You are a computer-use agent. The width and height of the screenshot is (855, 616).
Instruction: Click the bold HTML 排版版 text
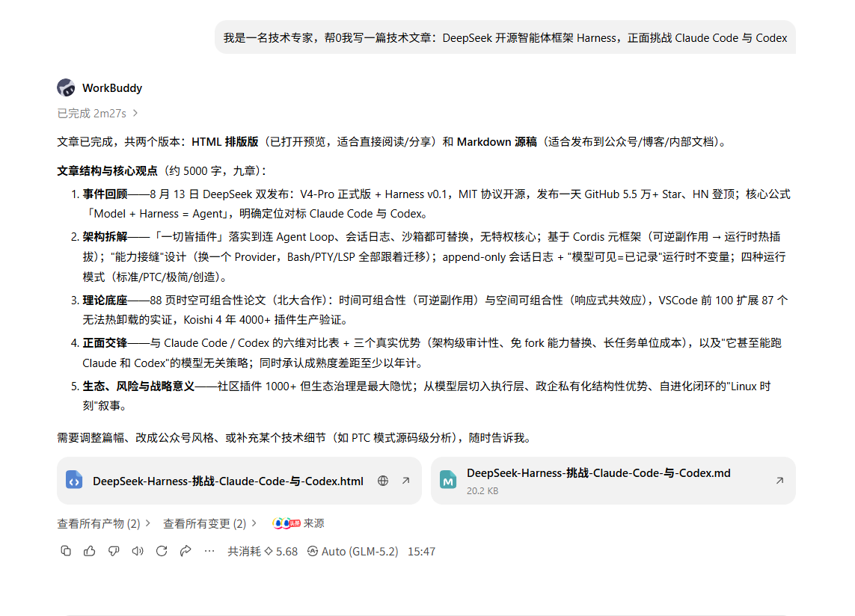point(224,142)
